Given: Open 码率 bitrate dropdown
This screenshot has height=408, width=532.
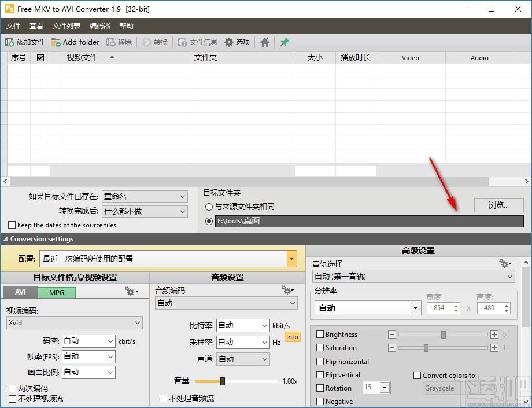Looking at the screenshot, I should point(88,341).
